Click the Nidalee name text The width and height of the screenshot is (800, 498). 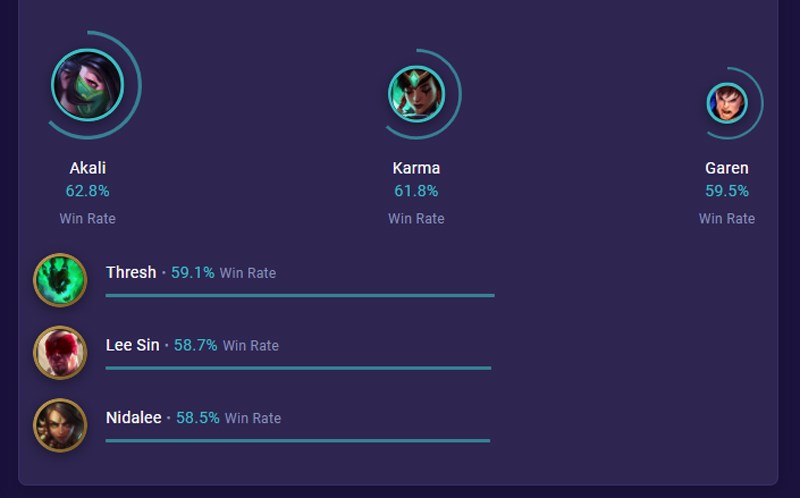[134, 417]
